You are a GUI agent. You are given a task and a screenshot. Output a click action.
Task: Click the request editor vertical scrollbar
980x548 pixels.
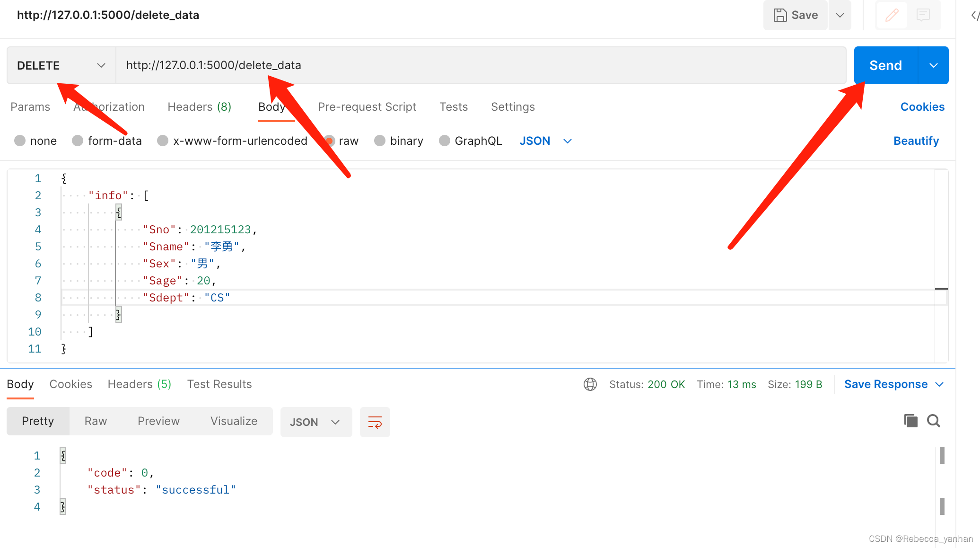click(941, 265)
